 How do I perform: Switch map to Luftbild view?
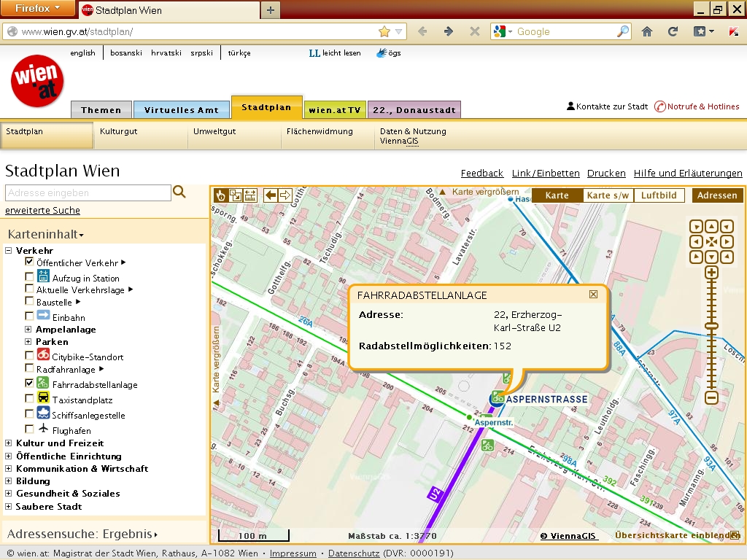pos(659,195)
